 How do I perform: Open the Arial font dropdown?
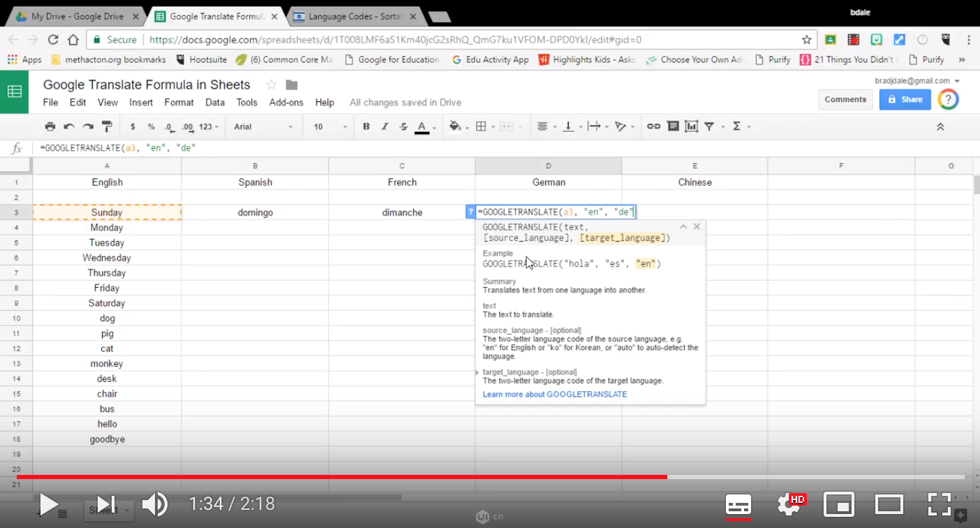point(263,126)
